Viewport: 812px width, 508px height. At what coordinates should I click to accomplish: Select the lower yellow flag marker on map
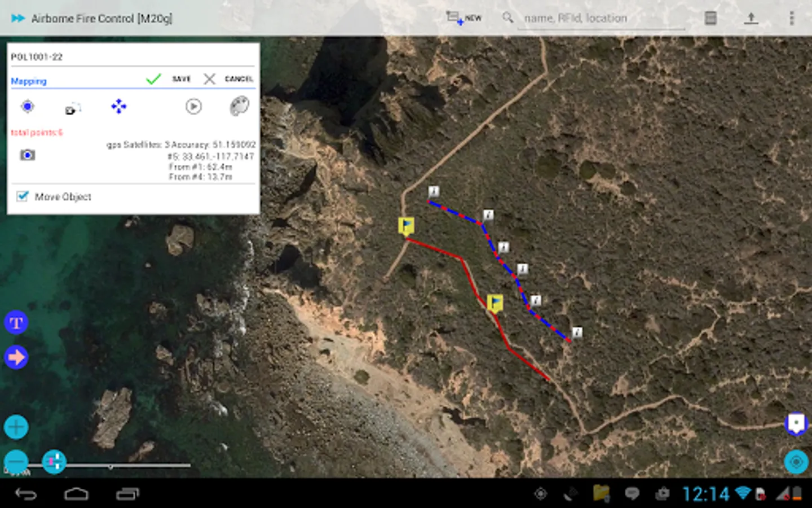coord(495,304)
